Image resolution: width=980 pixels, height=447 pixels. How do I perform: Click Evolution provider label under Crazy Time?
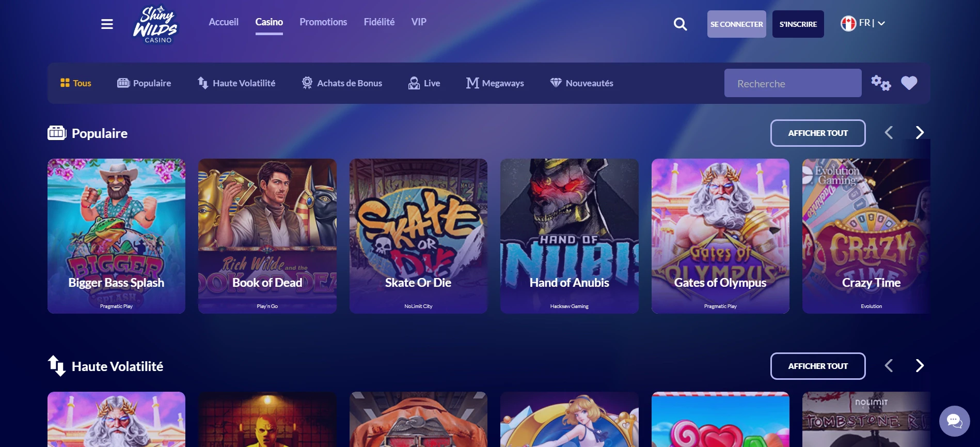871,306
